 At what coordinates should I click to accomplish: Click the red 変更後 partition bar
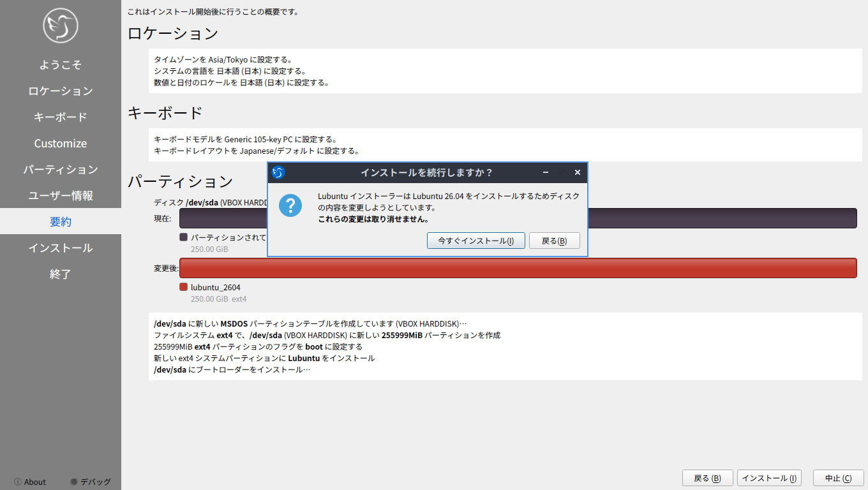(x=518, y=268)
